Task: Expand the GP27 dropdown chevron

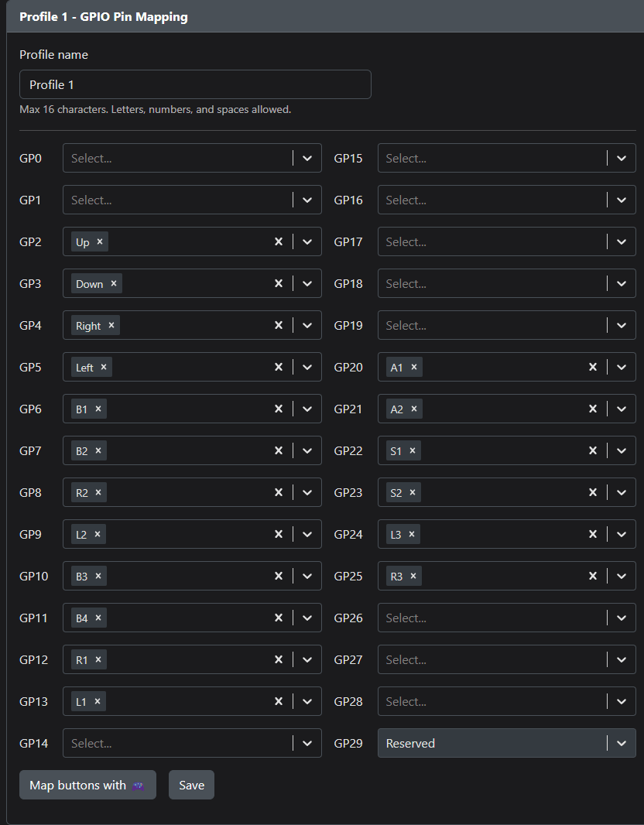Action: [x=622, y=659]
